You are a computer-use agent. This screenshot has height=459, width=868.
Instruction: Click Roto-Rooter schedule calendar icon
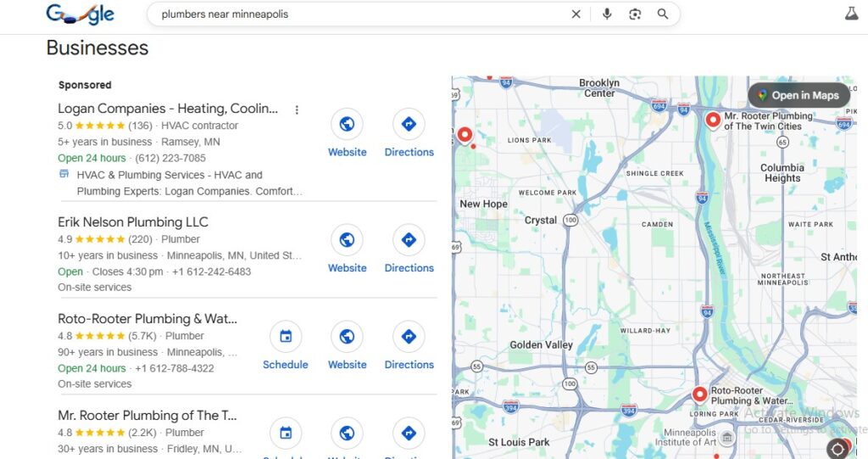click(x=286, y=336)
